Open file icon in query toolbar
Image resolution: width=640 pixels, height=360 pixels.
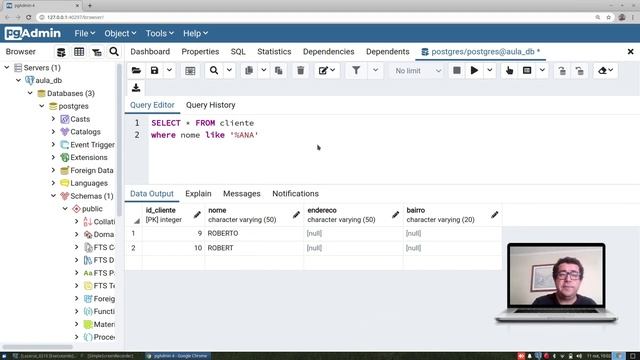136,71
